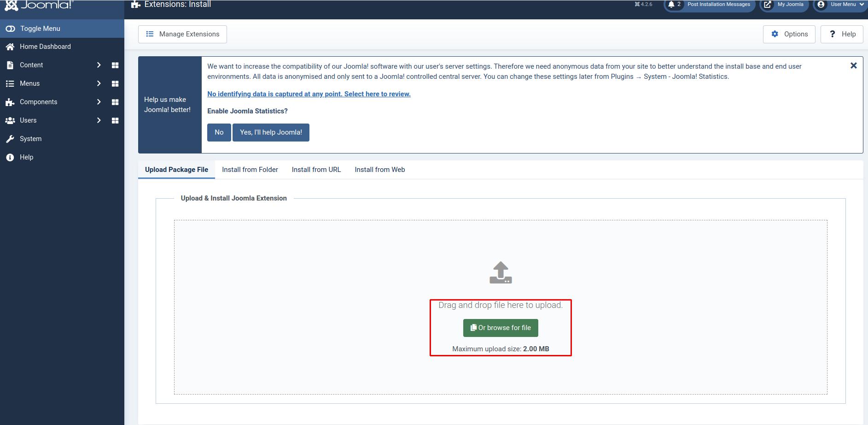Click the notification bell icon
The image size is (868, 425).
pos(671,5)
